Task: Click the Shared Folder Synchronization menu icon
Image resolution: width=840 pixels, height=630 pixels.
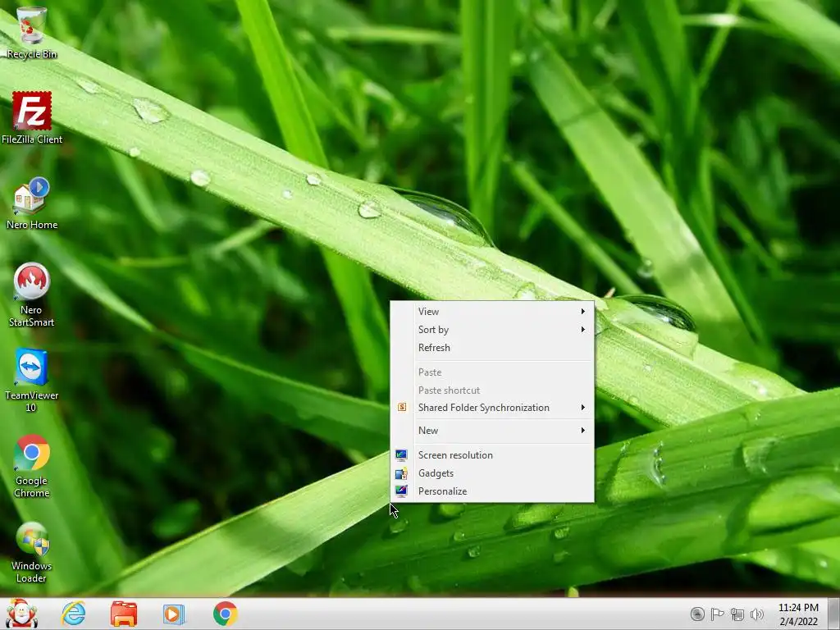Action: tap(402, 408)
